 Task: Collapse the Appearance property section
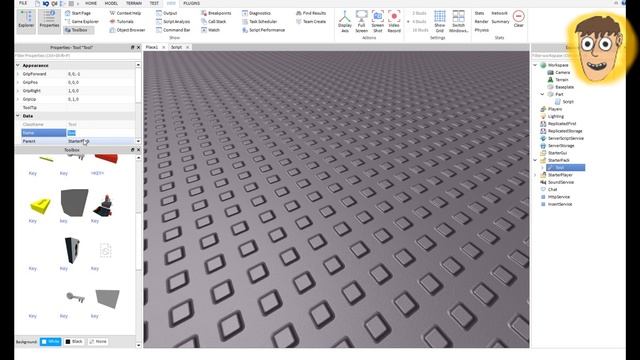pyautogui.click(x=18, y=65)
